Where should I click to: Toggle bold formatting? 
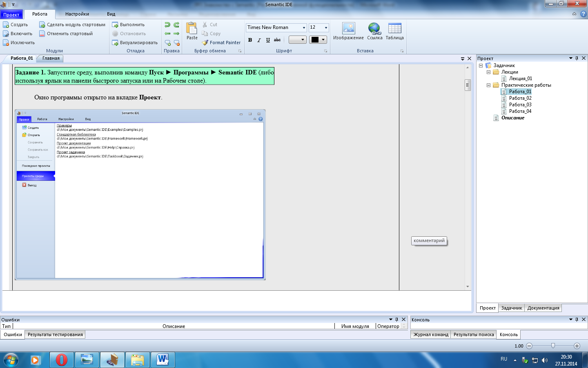click(x=250, y=40)
